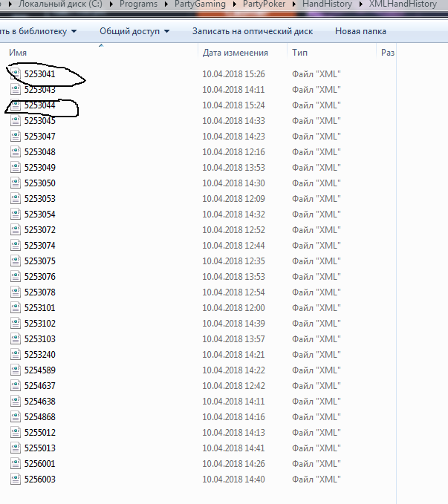This screenshot has height=504, width=448.
Task: Select the XML file icon for 5253101
Action: tap(16, 307)
